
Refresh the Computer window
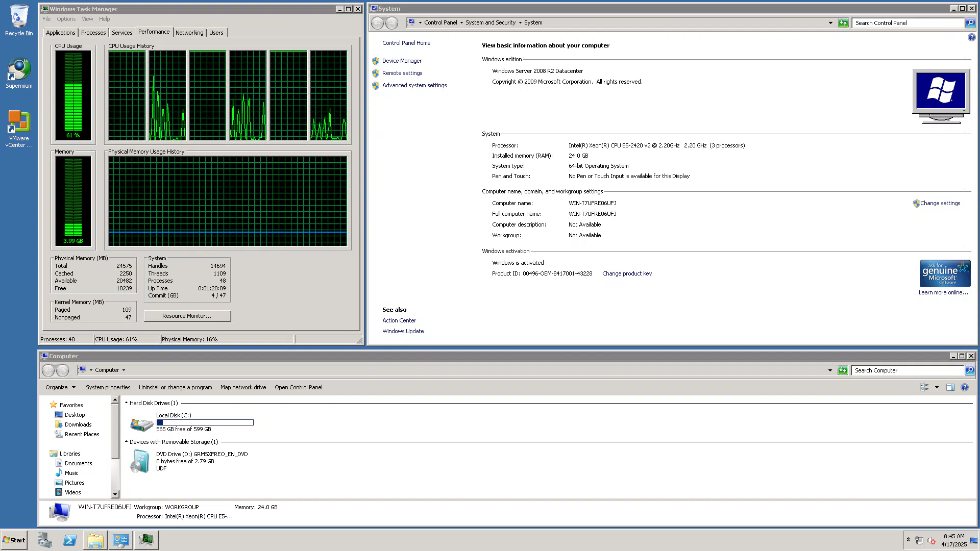pyautogui.click(x=843, y=370)
